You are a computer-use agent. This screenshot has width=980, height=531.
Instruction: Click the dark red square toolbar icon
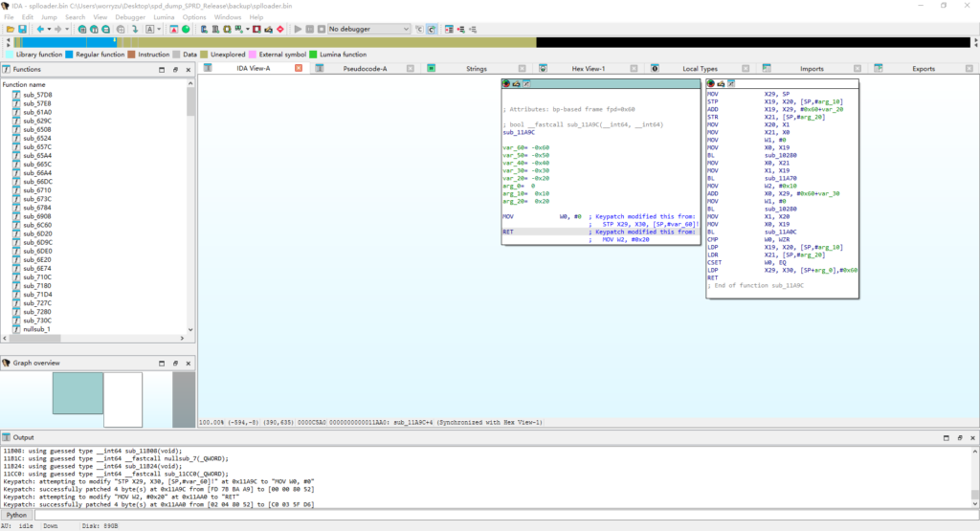(256, 30)
